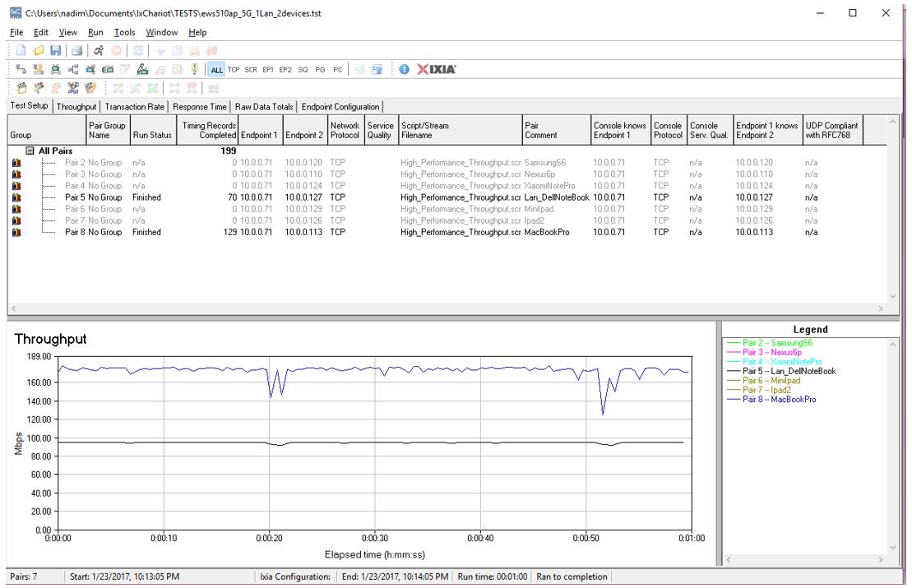Open a test file via folder icon
This screenshot has height=588, width=912.
39,51
